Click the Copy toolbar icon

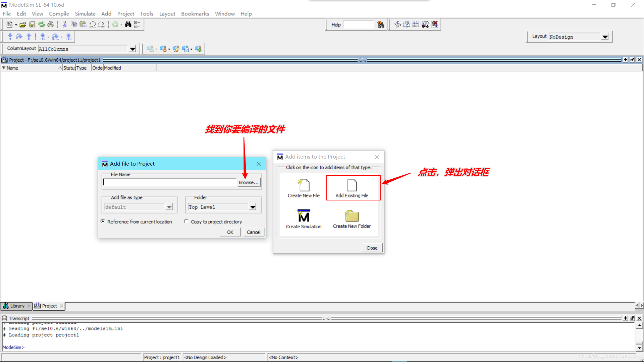(74, 24)
